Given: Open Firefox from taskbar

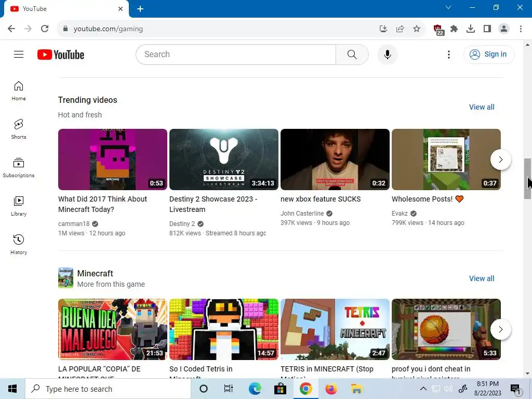Looking at the screenshot, I should coord(331,389).
